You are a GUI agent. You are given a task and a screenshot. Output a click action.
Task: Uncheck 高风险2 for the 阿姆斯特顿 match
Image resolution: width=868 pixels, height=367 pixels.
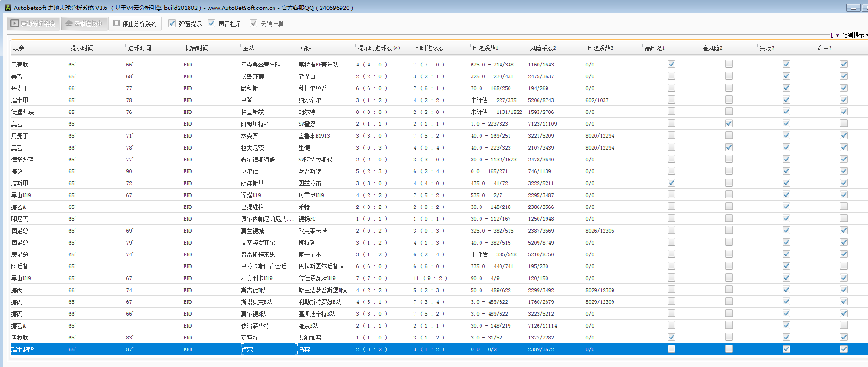click(x=728, y=123)
